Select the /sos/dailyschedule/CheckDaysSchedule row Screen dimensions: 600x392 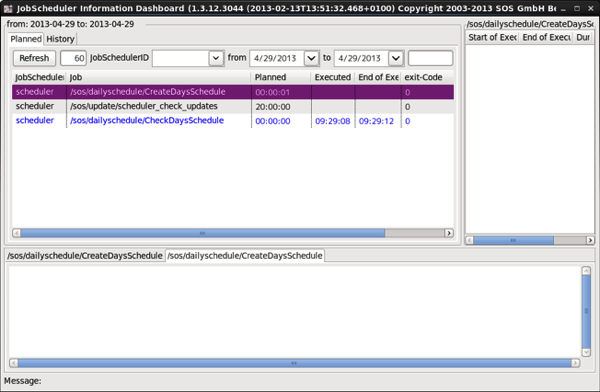pyautogui.click(x=233, y=121)
